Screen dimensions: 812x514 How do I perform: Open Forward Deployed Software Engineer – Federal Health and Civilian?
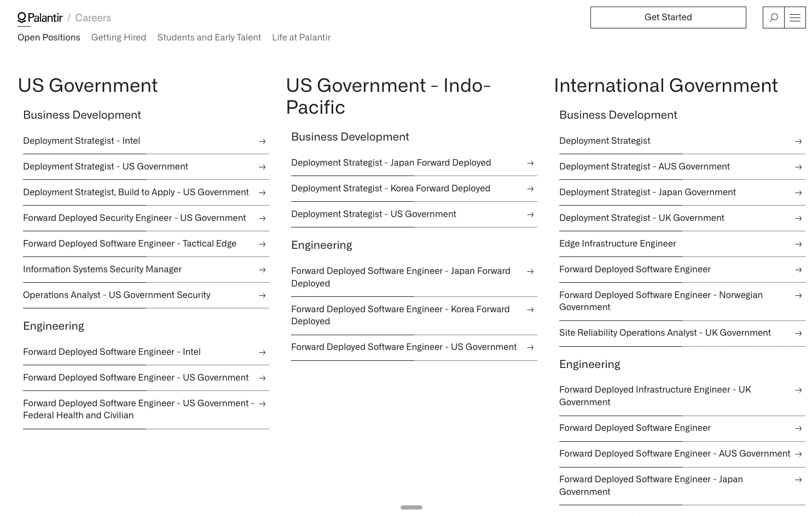point(146,410)
